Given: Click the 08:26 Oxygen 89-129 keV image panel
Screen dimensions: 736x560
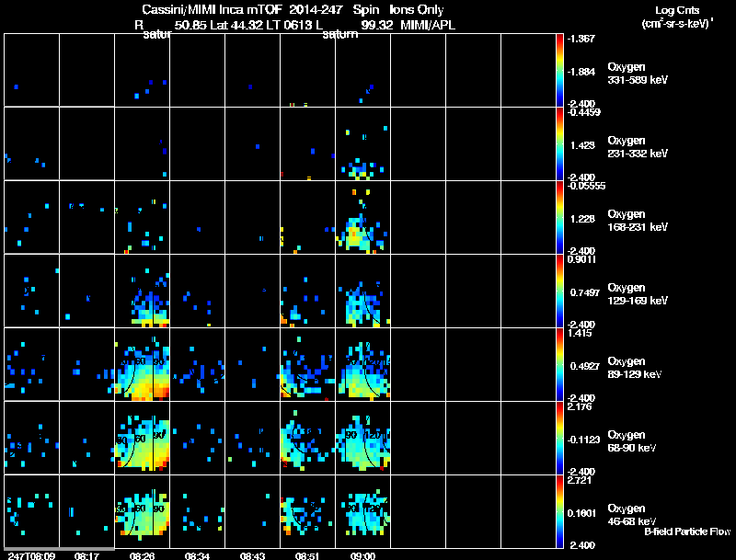Looking at the screenshot, I should 143,364.
